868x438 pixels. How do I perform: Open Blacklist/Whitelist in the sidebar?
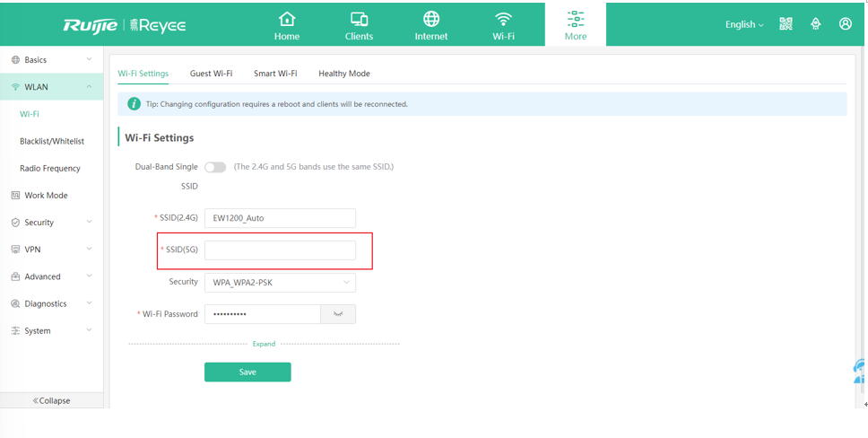click(52, 141)
